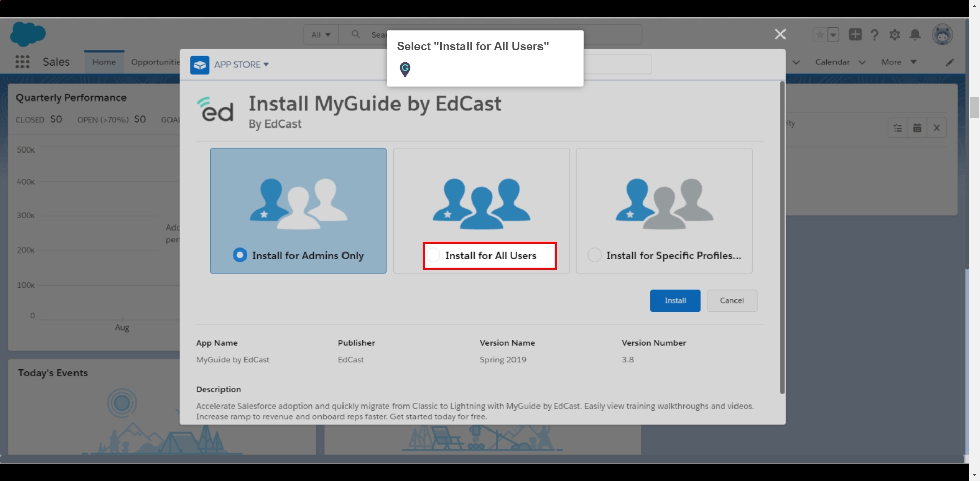Click the search magnifier icon
Image resolution: width=980 pixels, height=481 pixels.
pos(356,34)
